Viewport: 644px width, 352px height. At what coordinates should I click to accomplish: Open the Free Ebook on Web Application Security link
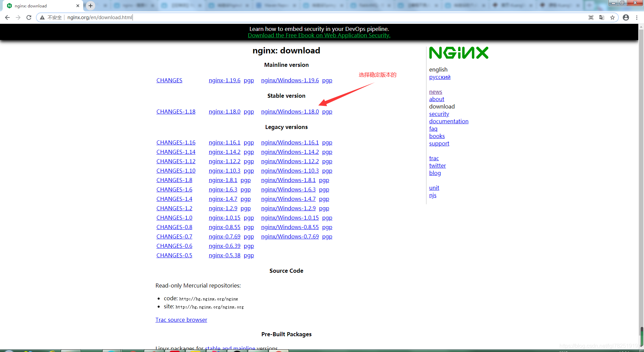click(x=319, y=35)
